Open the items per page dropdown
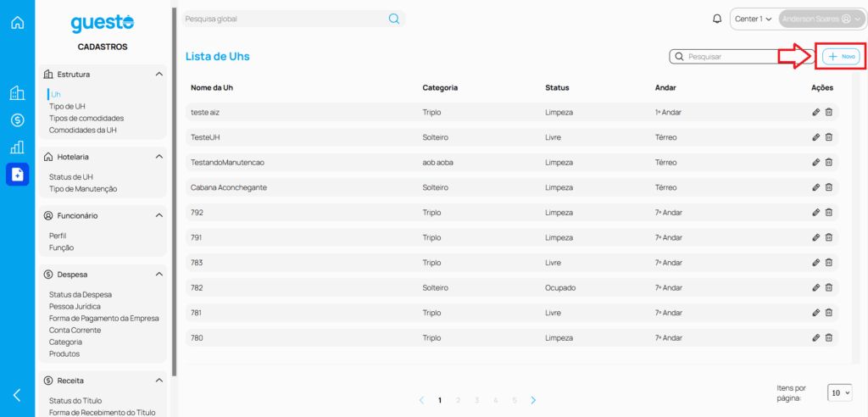868x417 pixels. (840, 393)
